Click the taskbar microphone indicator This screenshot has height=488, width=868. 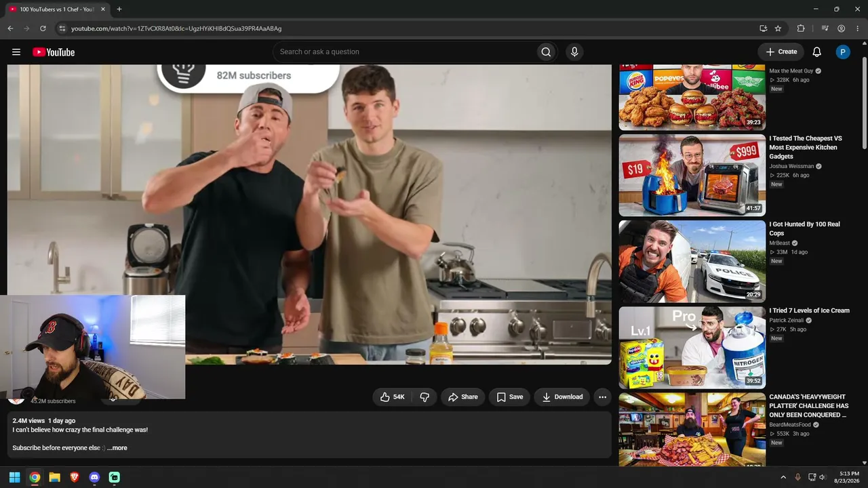[x=798, y=477]
